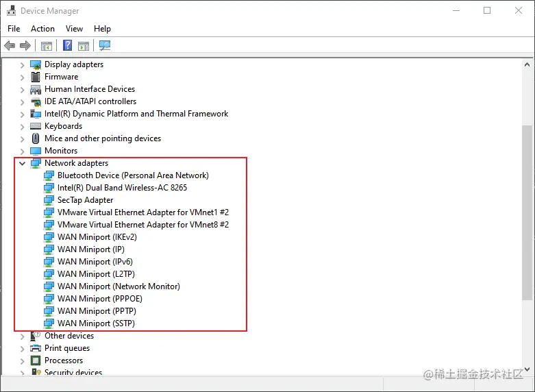The width and height of the screenshot is (535, 392).
Task: Click the WAN Miniport (PPPOE) adapter icon
Action: coord(49,299)
